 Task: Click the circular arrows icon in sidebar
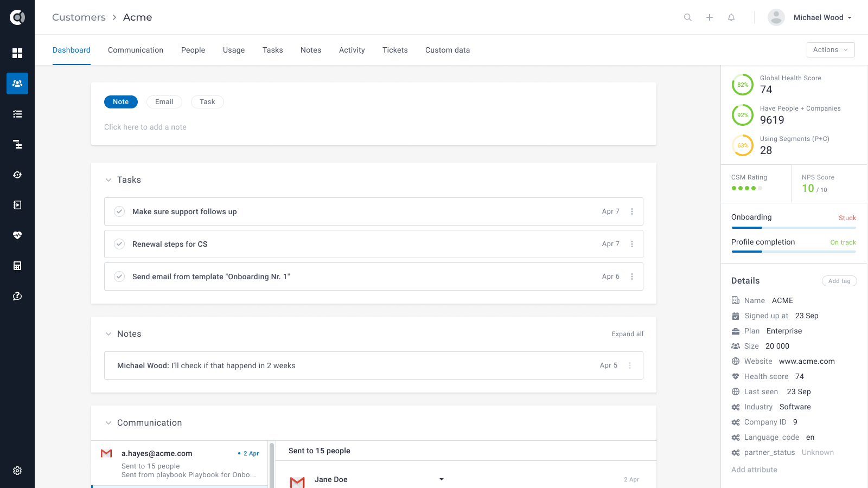pos(17,175)
